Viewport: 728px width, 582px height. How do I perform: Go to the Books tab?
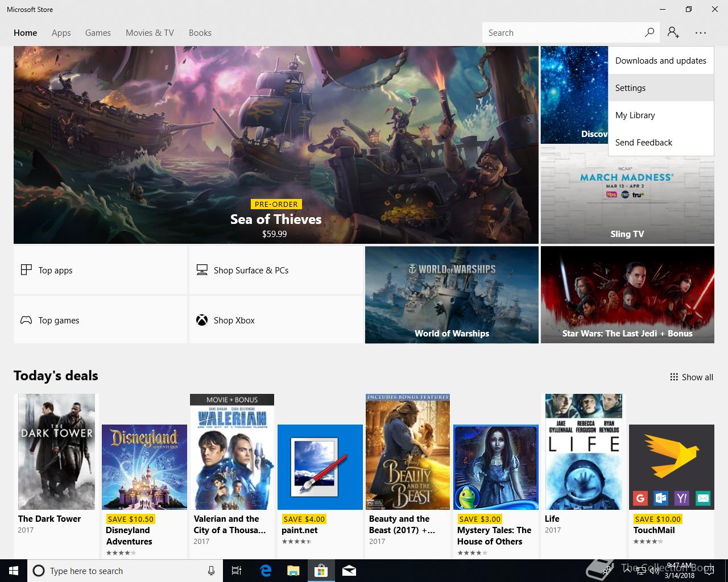200,33
